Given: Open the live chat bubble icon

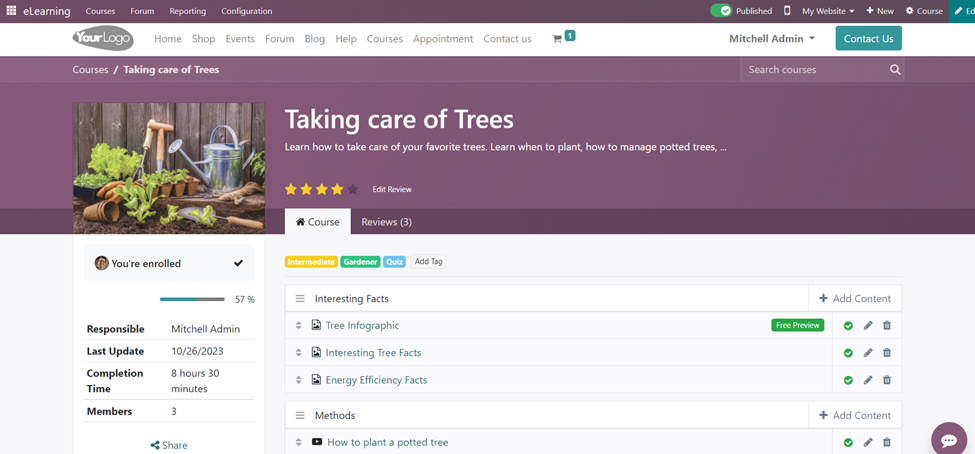Looking at the screenshot, I should click(x=948, y=440).
